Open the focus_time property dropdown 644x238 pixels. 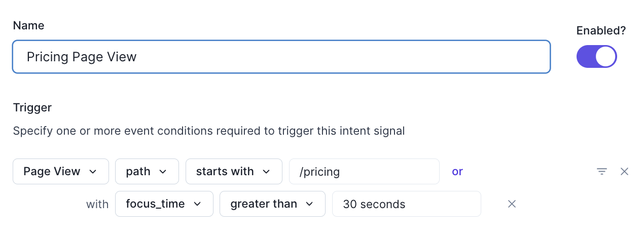[x=164, y=204]
